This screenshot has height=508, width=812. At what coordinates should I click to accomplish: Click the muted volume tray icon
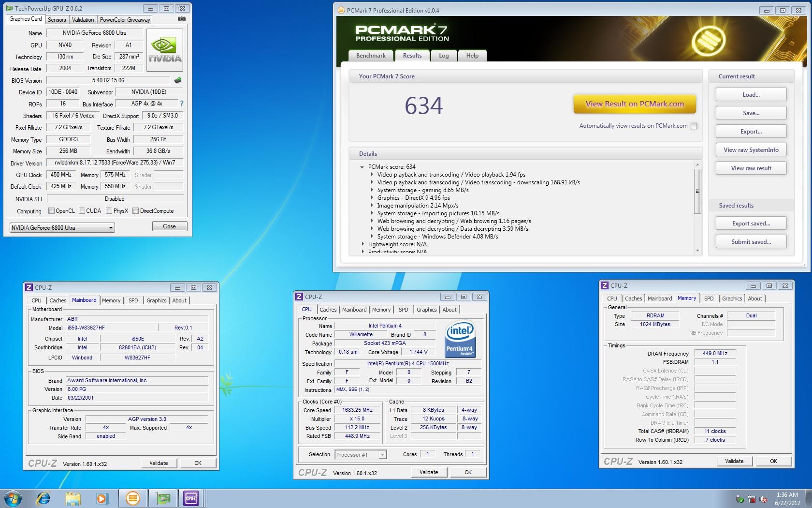763,499
